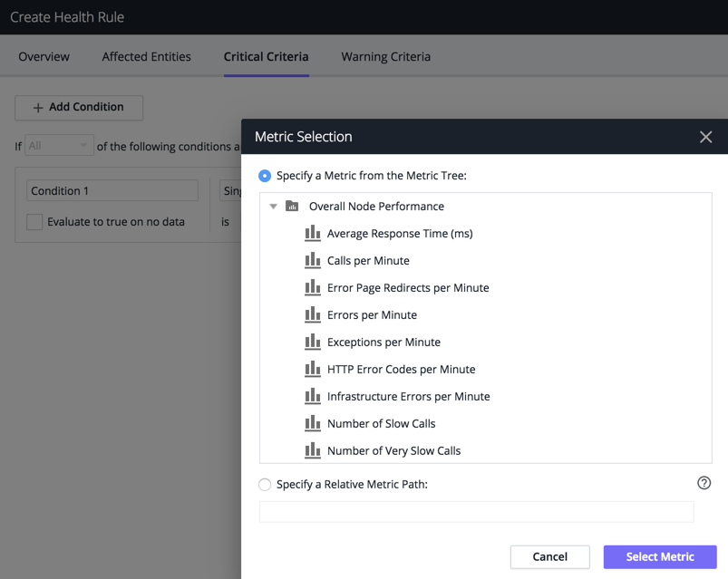
Task: Switch to the Critical Criteria tab
Action: pyautogui.click(x=266, y=56)
